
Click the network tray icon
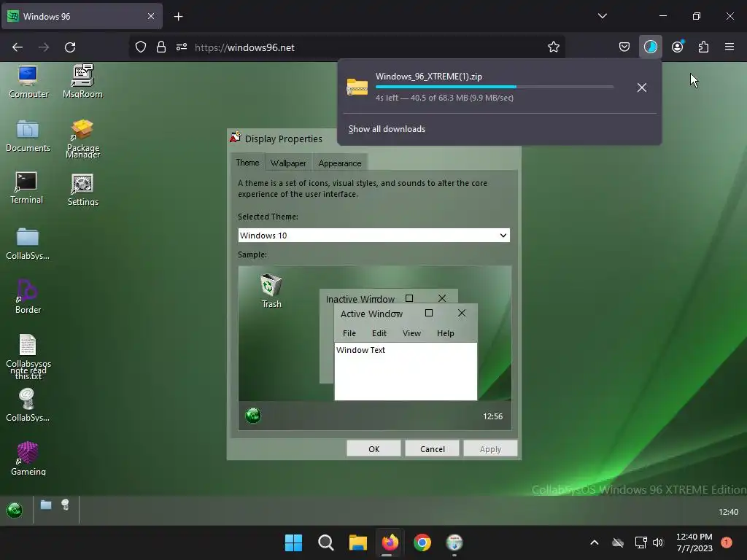(640, 542)
